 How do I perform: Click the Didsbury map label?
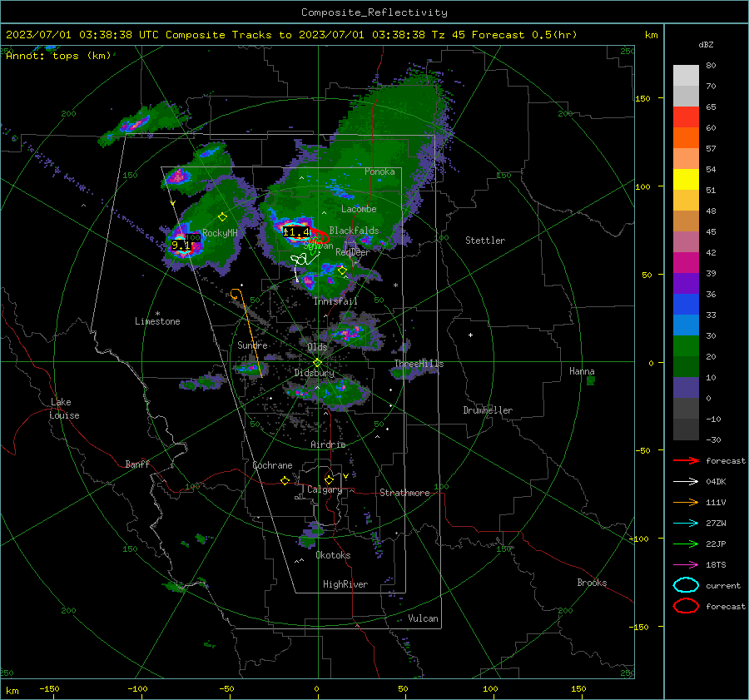(x=314, y=373)
